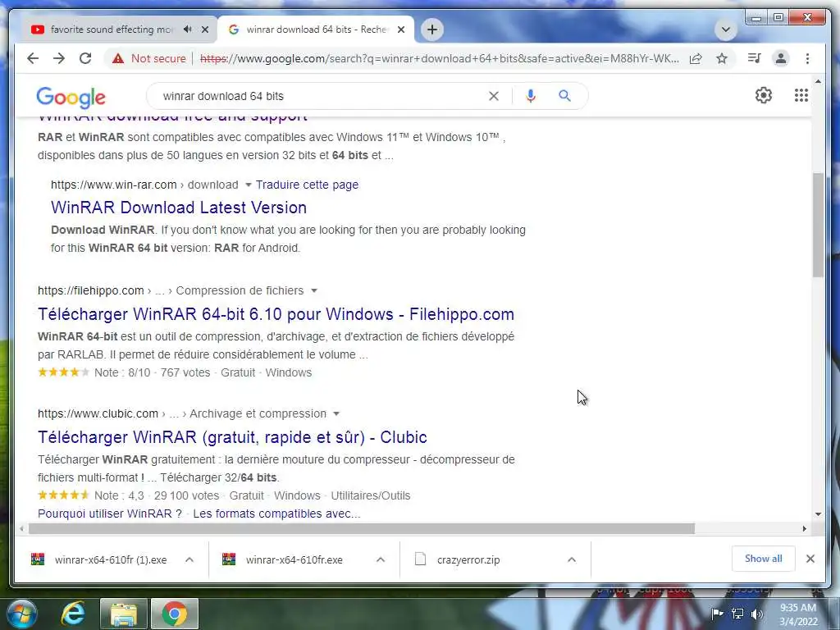Open Les formats compatibles avec... sublink
The width and height of the screenshot is (840, 630).
point(276,514)
